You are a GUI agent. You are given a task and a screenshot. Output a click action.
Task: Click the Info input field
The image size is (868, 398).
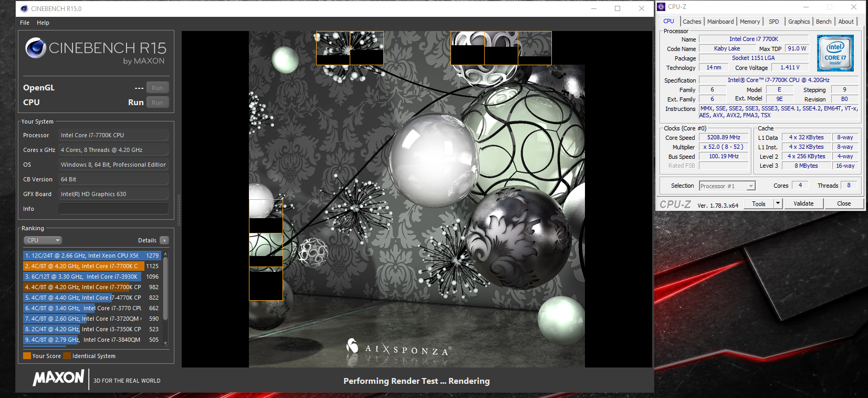(x=113, y=209)
